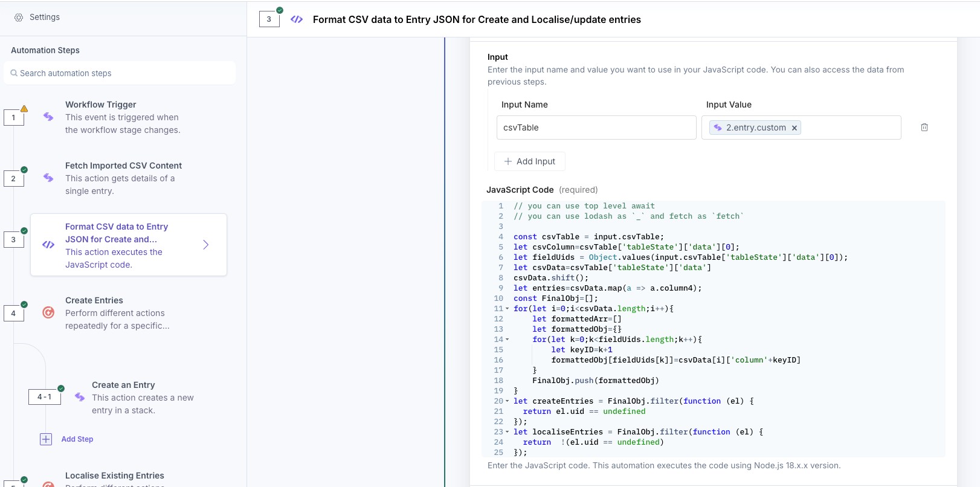Select step number 4-1 box
The width and height of the screenshot is (980, 487).
(x=45, y=397)
